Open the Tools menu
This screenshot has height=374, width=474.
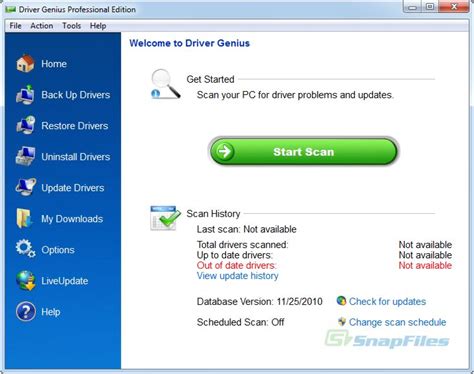(x=71, y=26)
